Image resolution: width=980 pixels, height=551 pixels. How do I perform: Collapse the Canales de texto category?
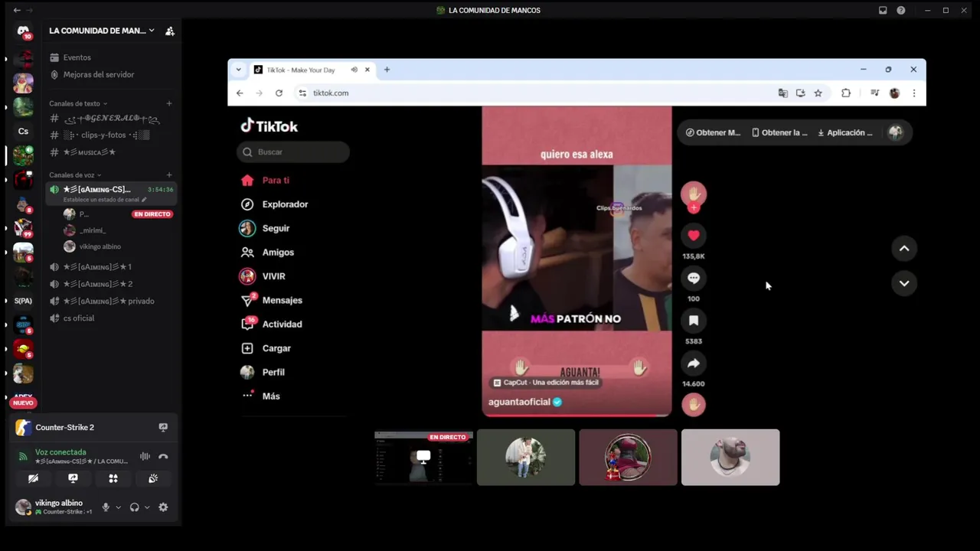(x=78, y=103)
